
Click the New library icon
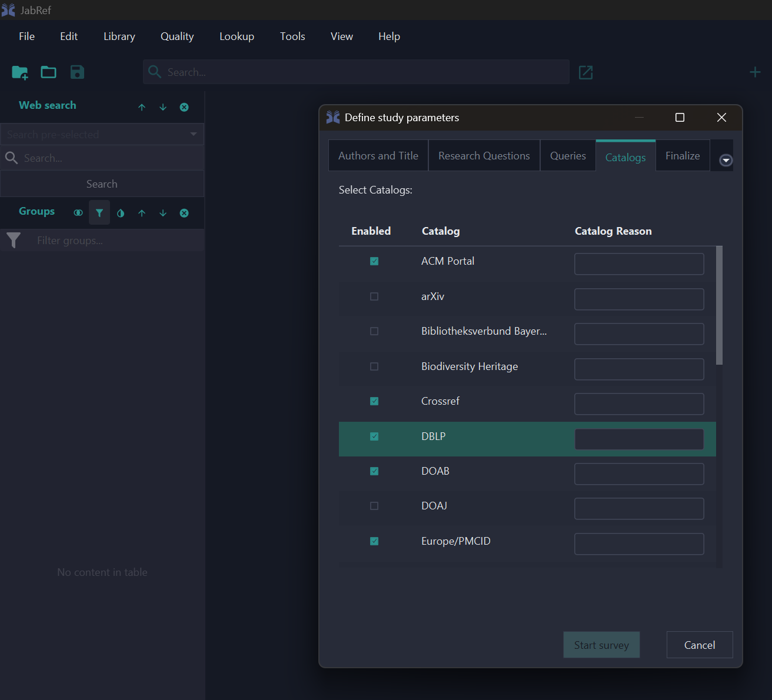pos(20,72)
